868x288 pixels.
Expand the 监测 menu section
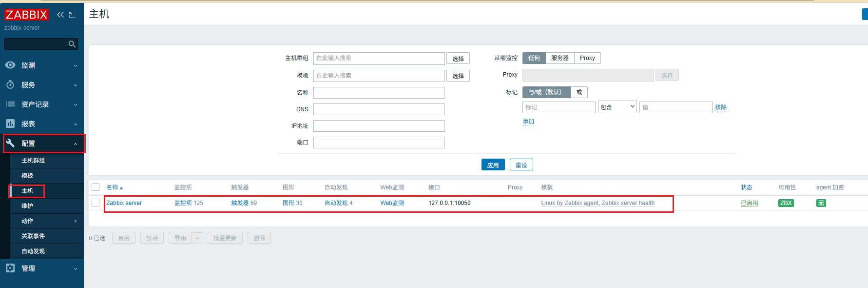click(x=76, y=65)
